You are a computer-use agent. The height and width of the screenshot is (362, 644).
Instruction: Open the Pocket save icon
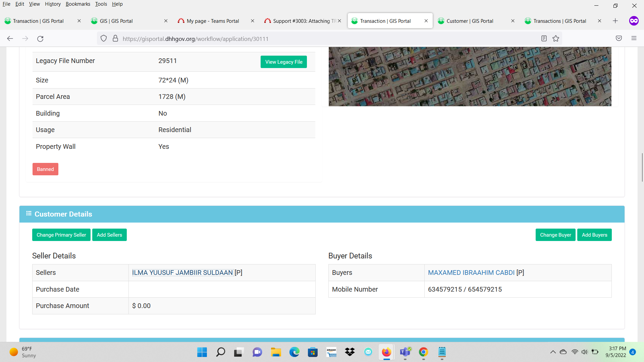coord(619,39)
